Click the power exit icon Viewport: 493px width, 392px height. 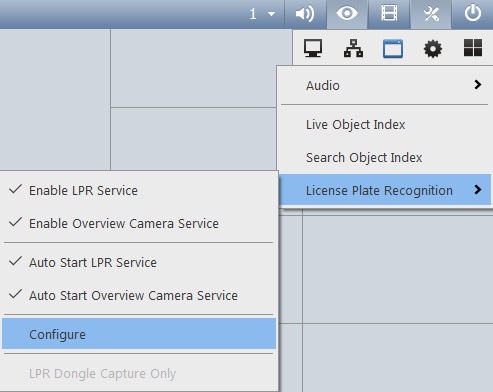(473, 14)
